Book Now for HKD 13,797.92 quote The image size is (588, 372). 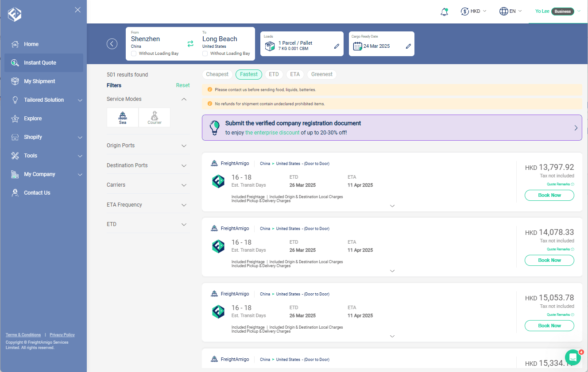click(x=549, y=195)
